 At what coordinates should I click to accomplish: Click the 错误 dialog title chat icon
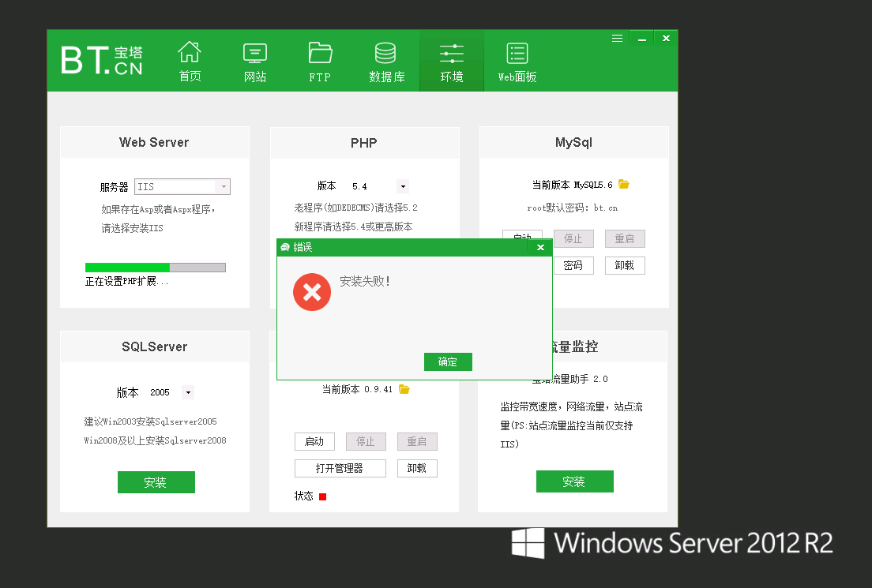(285, 247)
